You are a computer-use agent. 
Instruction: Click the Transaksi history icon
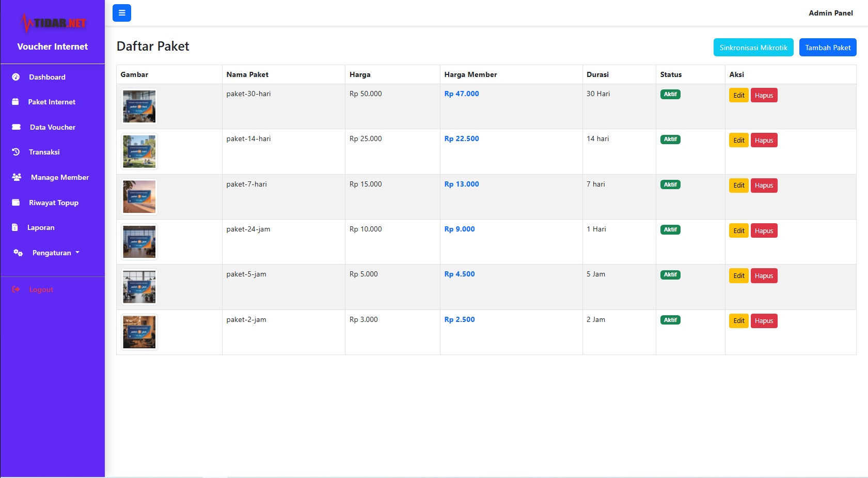[x=16, y=152]
